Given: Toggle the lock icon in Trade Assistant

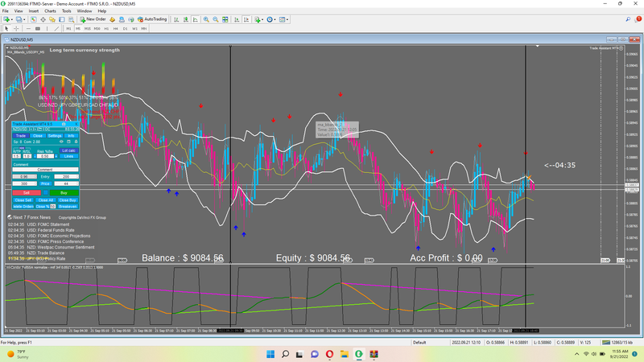Looking at the screenshot, I should (x=75, y=142).
